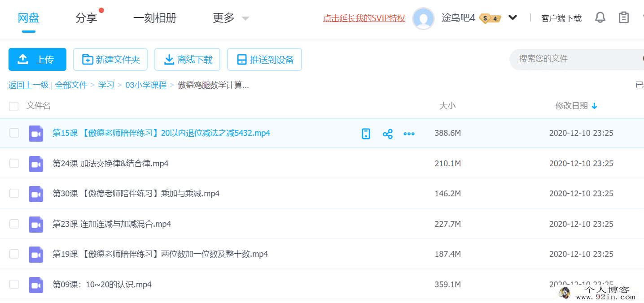The height and width of the screenshot is (303, 644).
Task: Click the 210.1M size value
Action: [447, 164]
